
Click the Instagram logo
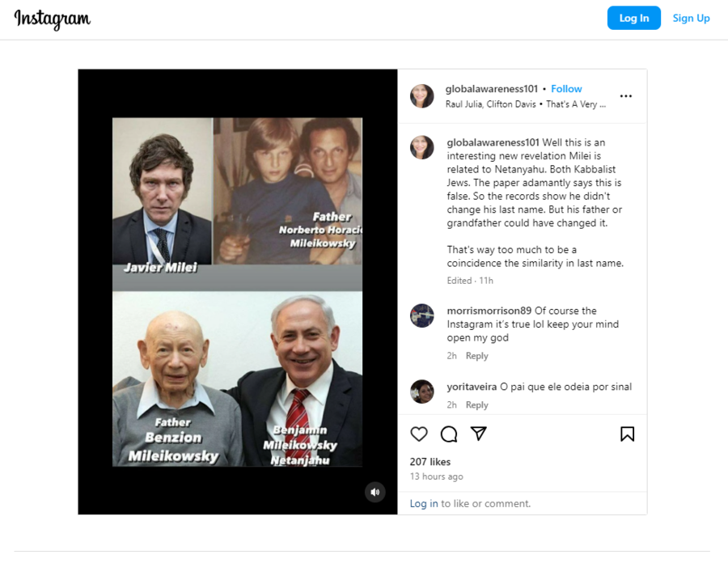[52, 18]
